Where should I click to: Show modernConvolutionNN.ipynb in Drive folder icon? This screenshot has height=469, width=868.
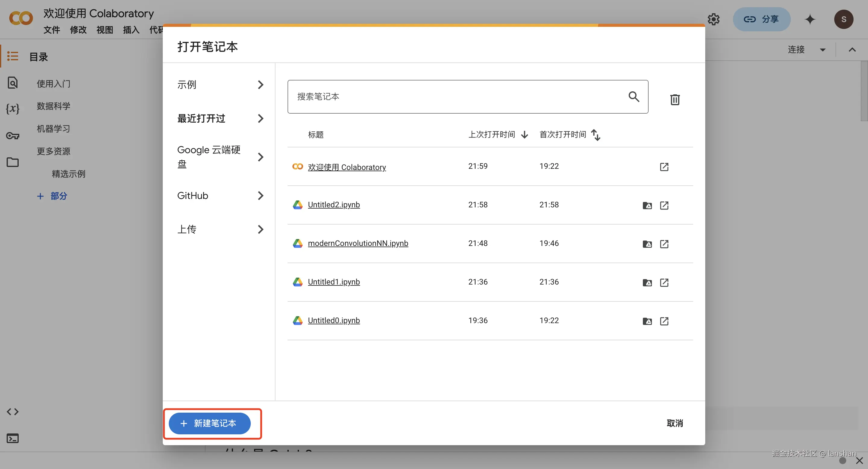click(647, 244)
